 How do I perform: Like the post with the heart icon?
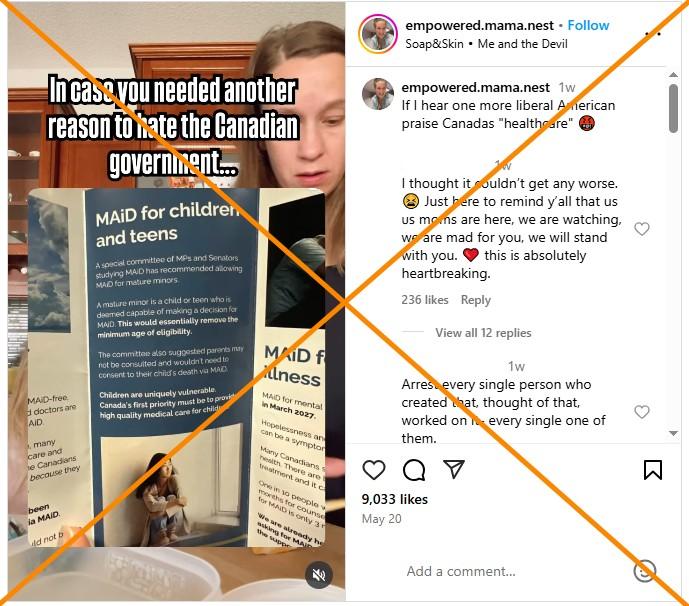pyautogui.click(x=374, y=470)
